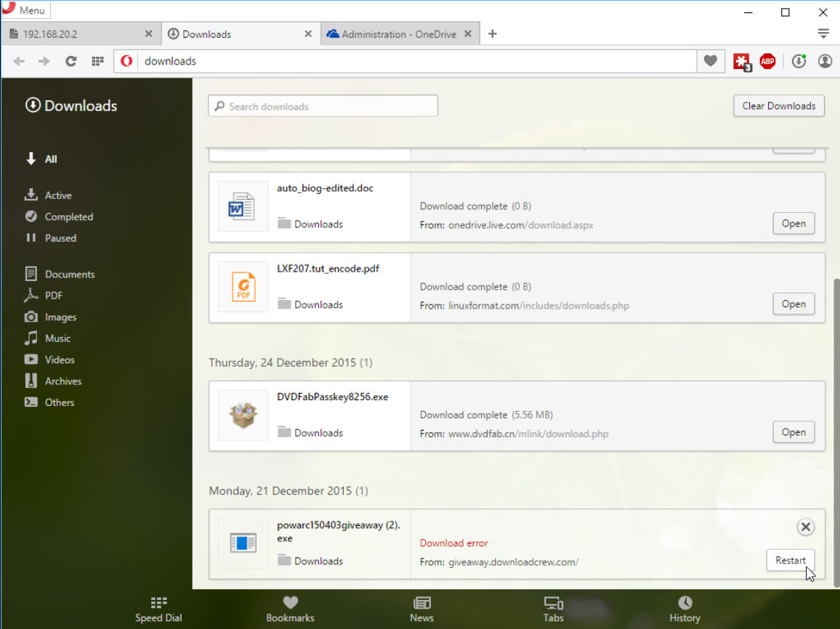Open Bookmarks from bottom bar
The width and height of the screenshot is (840, 629).
(x=291, y=609)
